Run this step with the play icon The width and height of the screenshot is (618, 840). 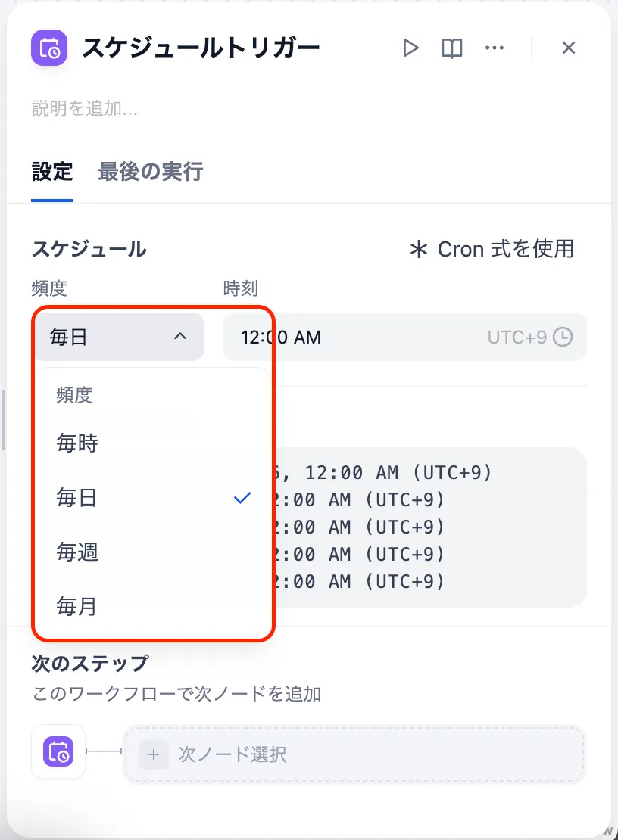coord(410,48)
